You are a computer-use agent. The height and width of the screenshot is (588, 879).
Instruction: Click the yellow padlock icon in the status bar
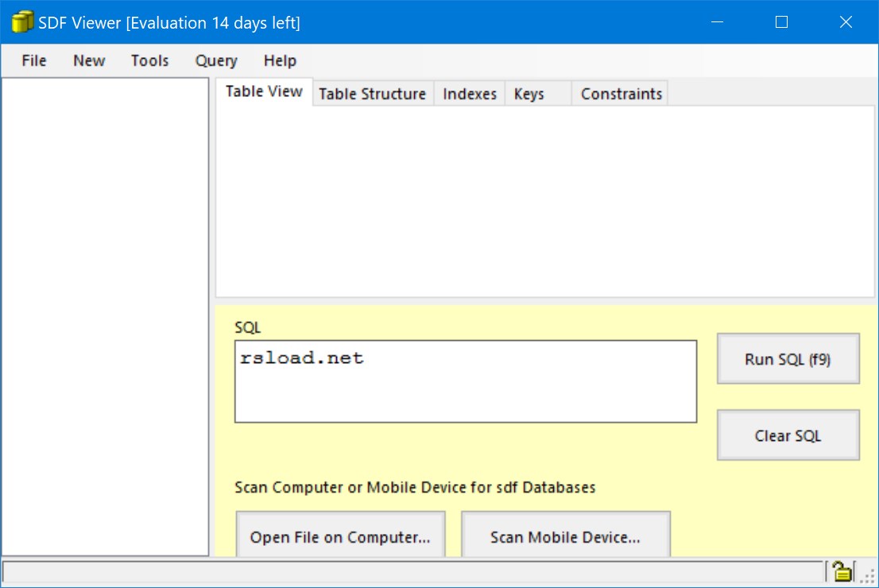(842, 571)
